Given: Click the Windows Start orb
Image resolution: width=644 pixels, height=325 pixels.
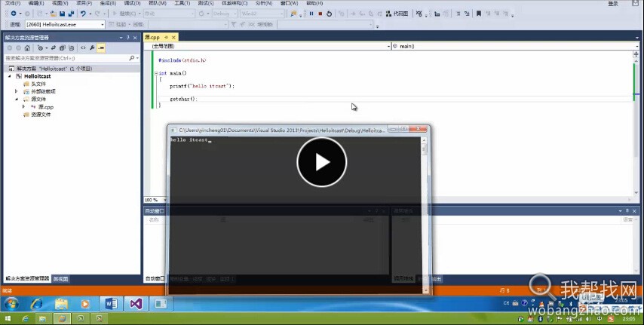Looking at the screenshot, I should [x=11, y=304].
